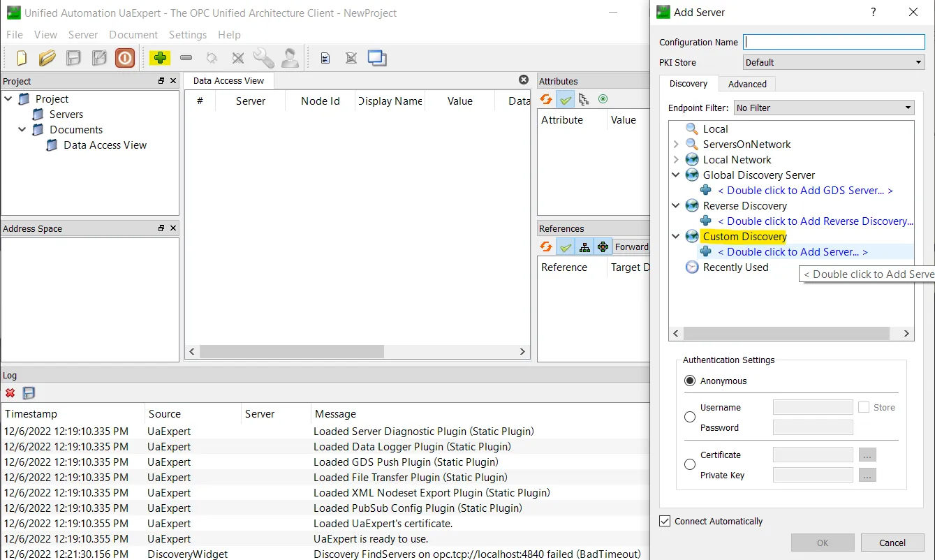Open the Settings menu
The image size is (935, 560).
pos(188,34)
